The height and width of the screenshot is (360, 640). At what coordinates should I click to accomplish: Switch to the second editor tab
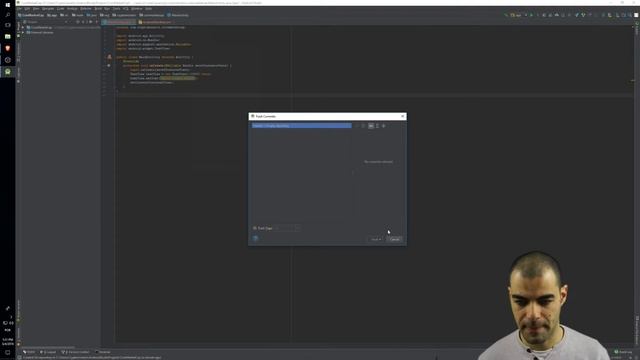pos(155,22)
